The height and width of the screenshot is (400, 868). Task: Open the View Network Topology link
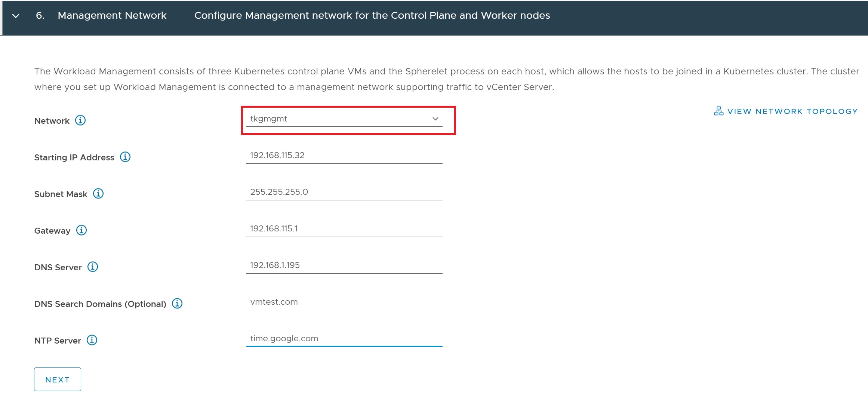(x=792, y=111)
